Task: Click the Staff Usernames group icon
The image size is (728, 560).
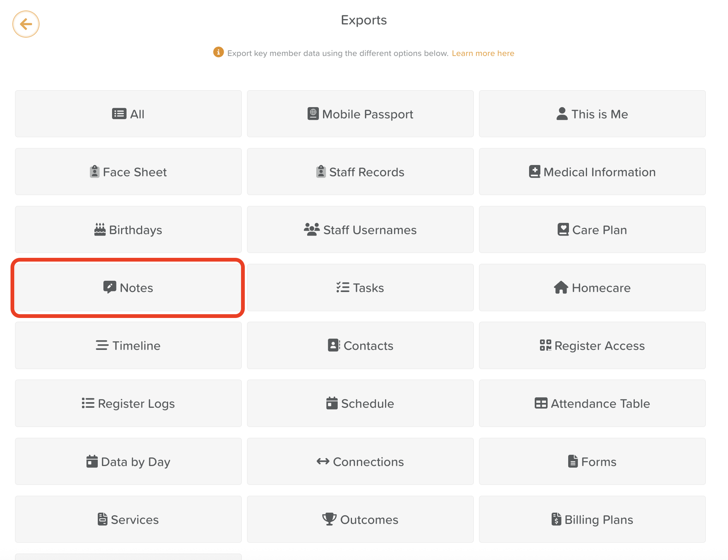Action: click(312, 230)
